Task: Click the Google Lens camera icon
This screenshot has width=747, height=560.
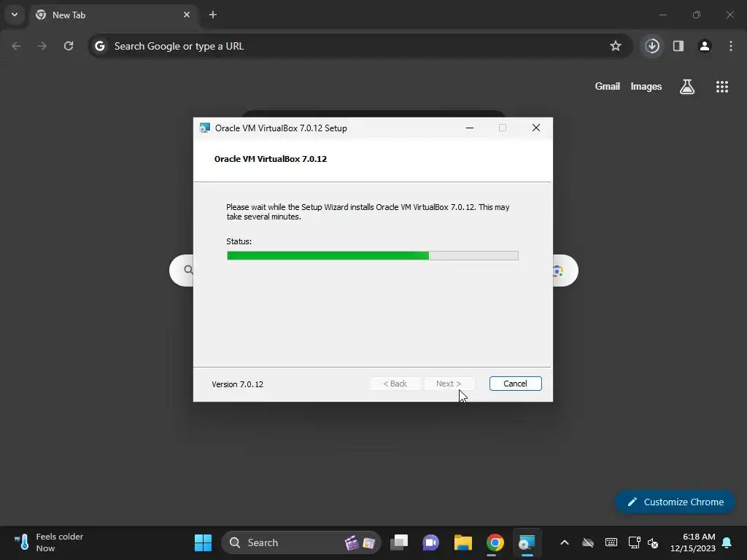Action: click(x=558, y=271)
